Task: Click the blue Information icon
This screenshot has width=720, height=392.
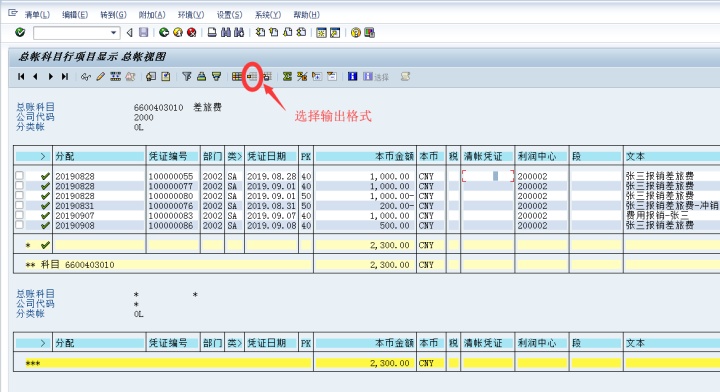Action: coord(353,77)
